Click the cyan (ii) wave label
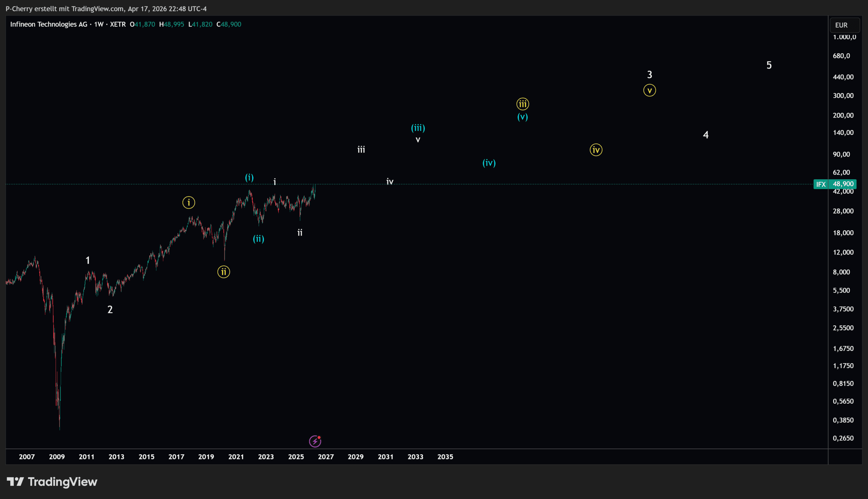The image size is (868, 499). [x=258, y=239]
